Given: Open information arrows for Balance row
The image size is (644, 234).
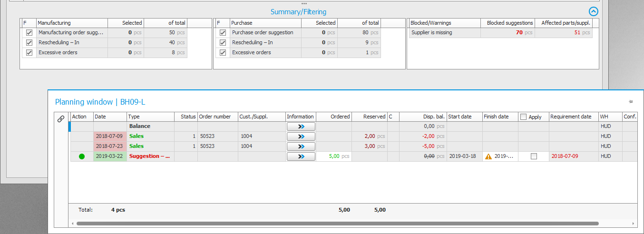Looking at the screenshot, I should point(301,127).
